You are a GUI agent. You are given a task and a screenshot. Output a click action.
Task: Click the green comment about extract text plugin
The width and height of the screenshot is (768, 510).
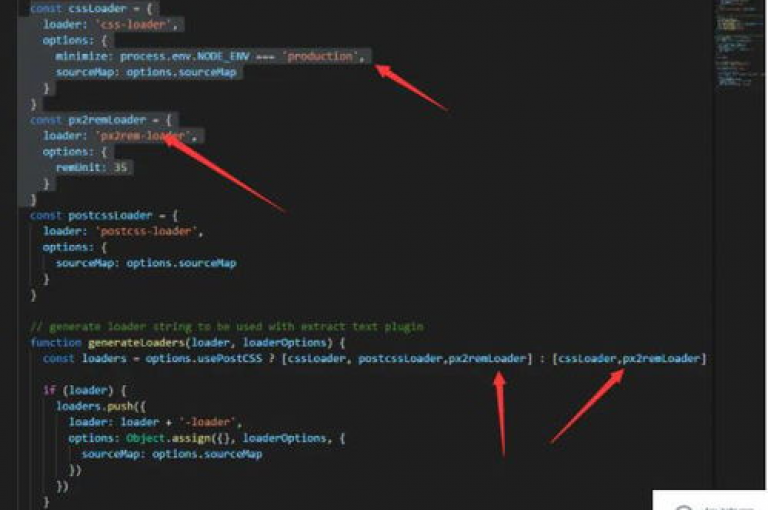point(227,327)
